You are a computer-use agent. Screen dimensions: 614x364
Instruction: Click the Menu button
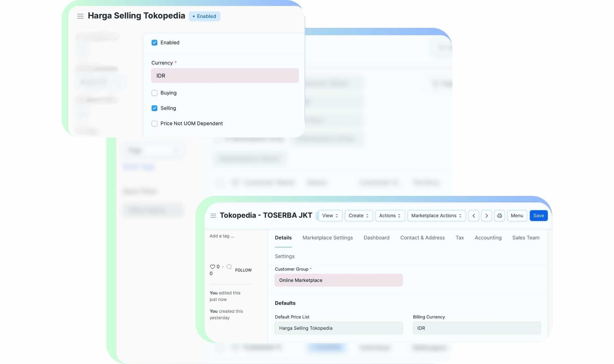pos(517,216)
